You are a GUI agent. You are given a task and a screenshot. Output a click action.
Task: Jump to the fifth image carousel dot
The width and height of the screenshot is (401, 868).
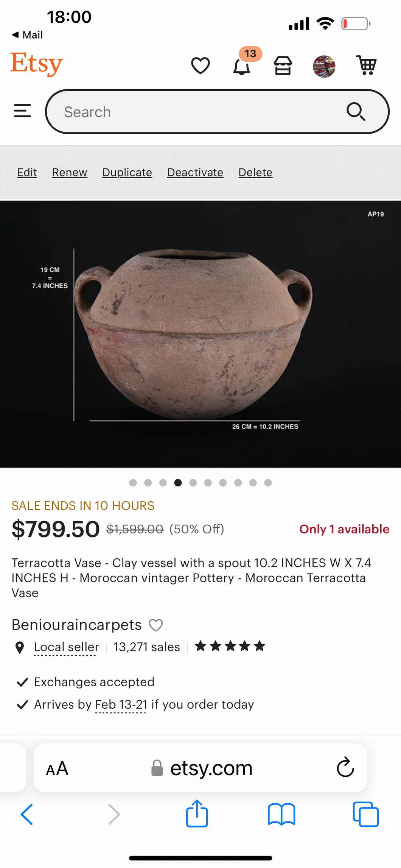coord(193,483)
